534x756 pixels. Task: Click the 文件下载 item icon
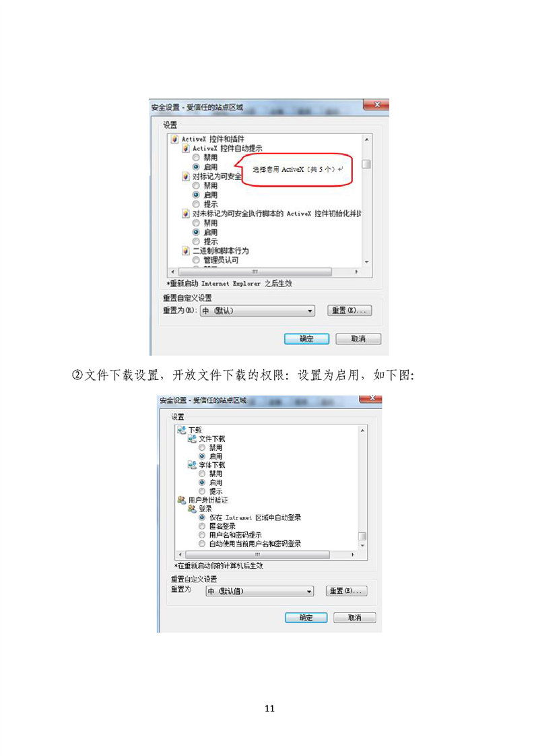pyautogui.click(x=192, y=439)
